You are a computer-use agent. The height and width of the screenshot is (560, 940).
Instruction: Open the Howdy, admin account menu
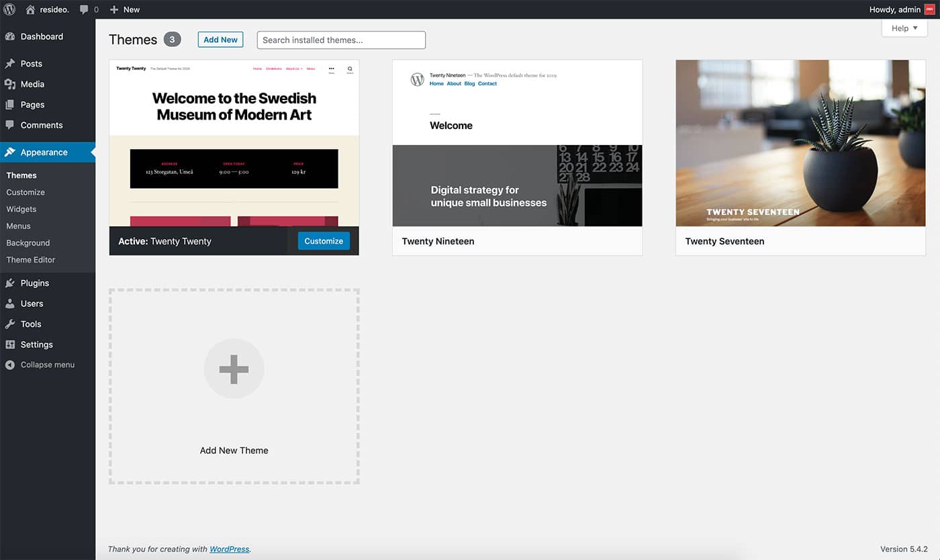click(x=894, y=9)
